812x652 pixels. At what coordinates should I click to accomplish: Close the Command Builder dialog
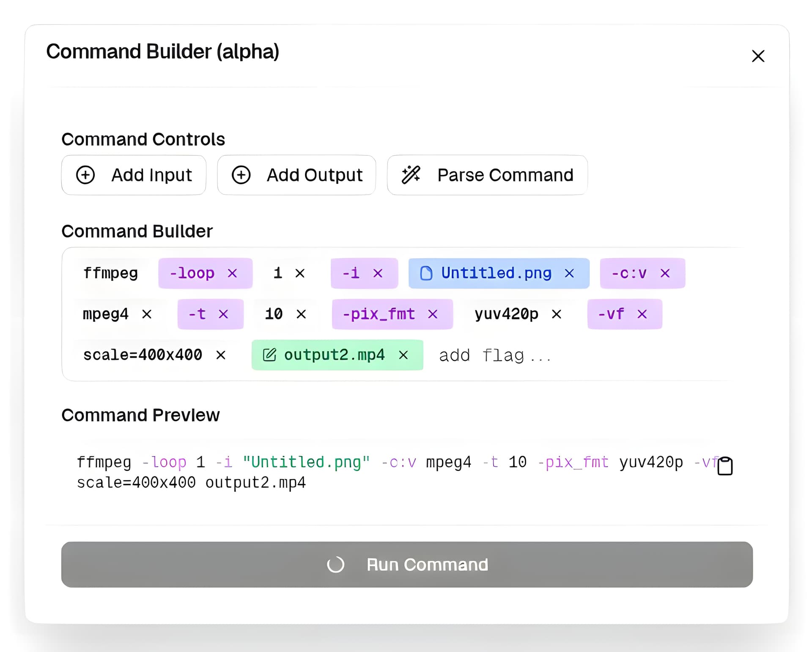[758, 56]
